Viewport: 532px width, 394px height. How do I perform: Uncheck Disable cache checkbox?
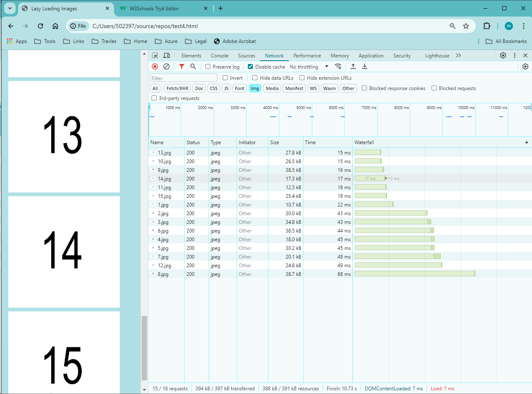click(250, 66)
